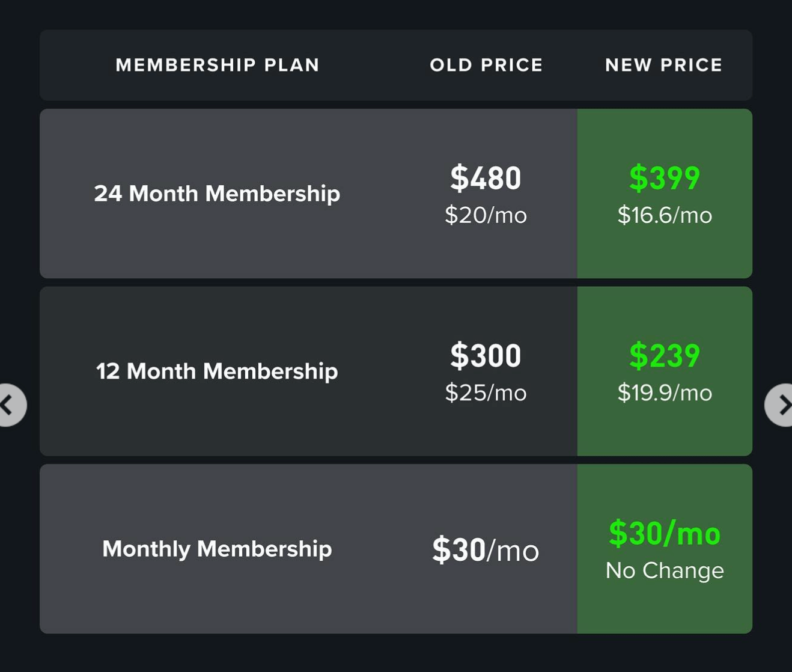Click the 12 Month Membership label

pos(216,371)
